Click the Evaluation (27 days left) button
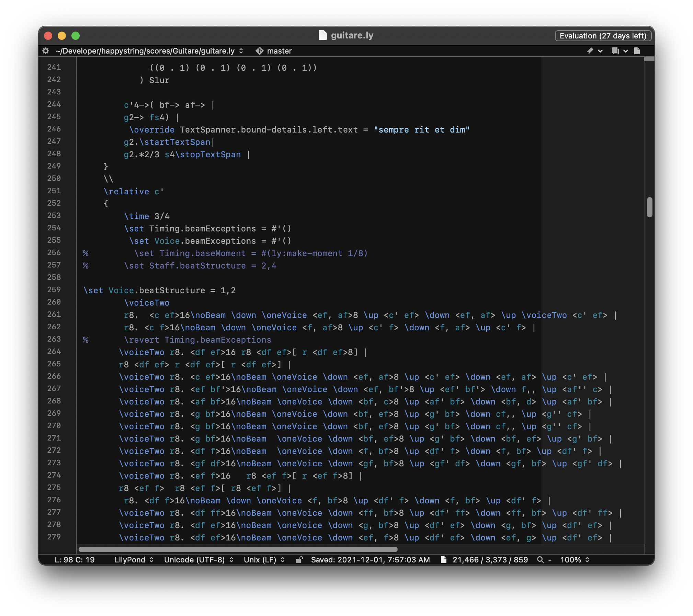 pos(603,35)
